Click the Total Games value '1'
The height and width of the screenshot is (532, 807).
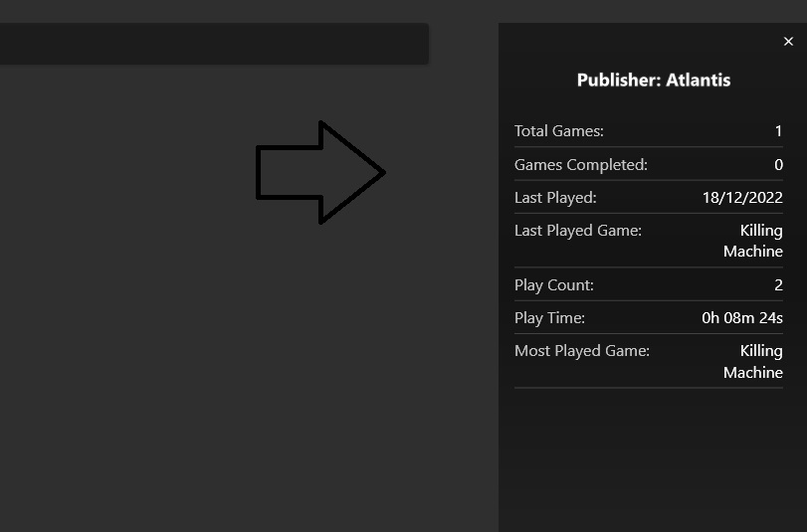779,131
